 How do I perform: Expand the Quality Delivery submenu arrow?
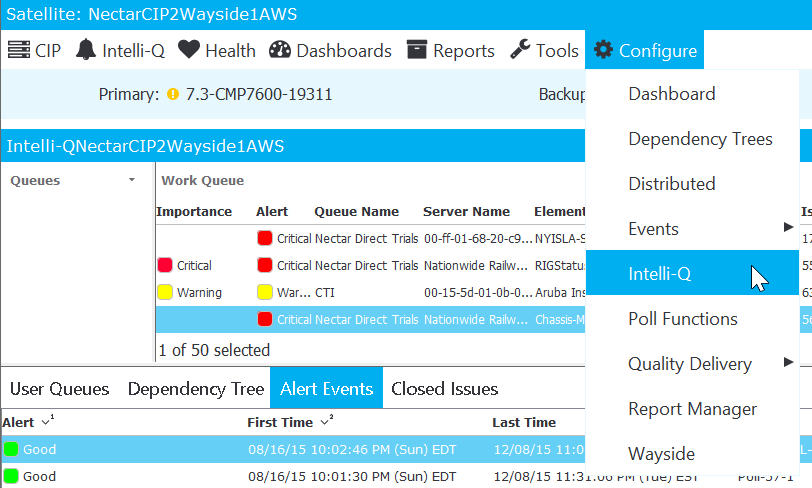click(x=788, y=362)
